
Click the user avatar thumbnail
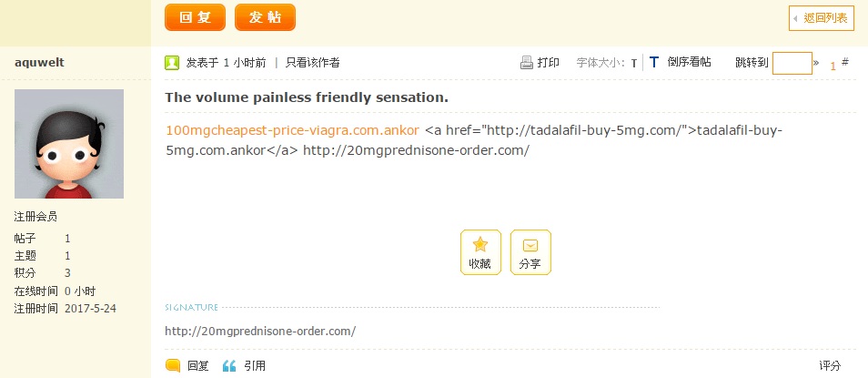pyautogui.click(x=69, y=144)
